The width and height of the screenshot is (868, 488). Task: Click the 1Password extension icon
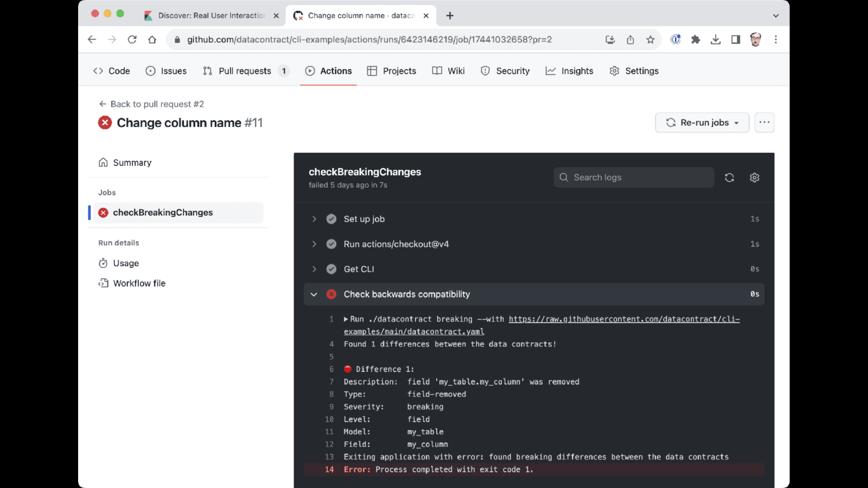tap(675, 40)
